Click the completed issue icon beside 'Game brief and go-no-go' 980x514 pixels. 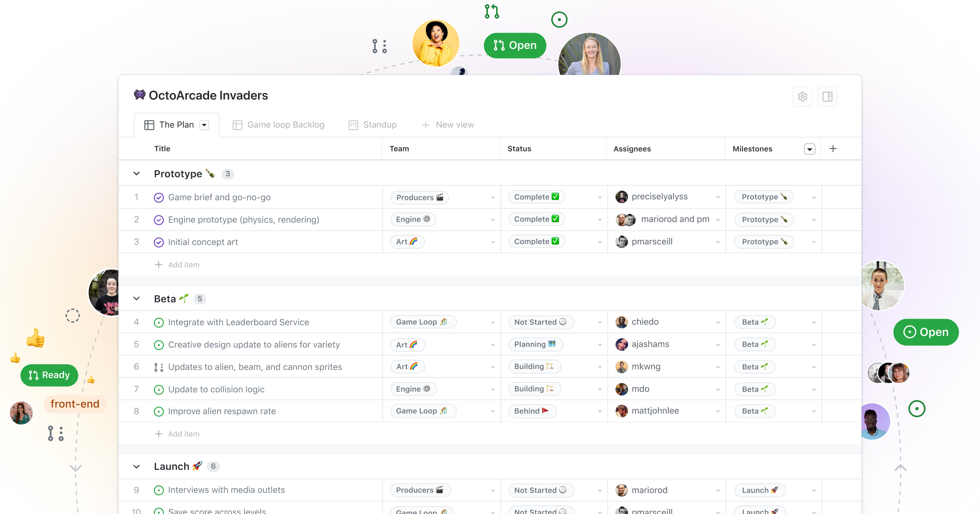click(159, 197)
